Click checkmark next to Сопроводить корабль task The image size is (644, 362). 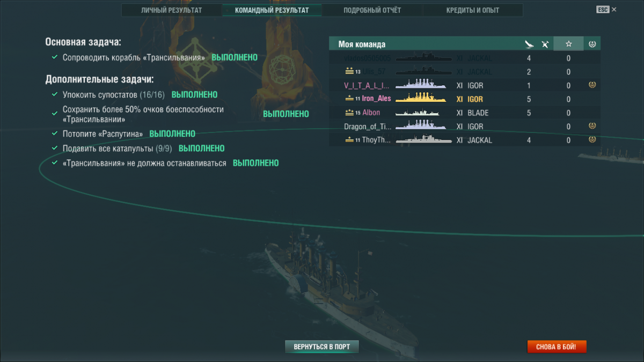(54, 57)
